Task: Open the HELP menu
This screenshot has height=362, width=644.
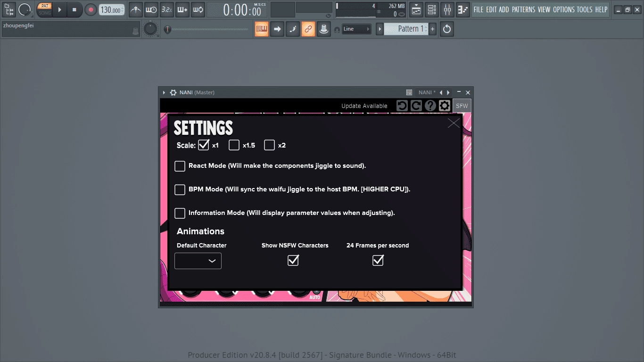Action: (x=601, y=9)
